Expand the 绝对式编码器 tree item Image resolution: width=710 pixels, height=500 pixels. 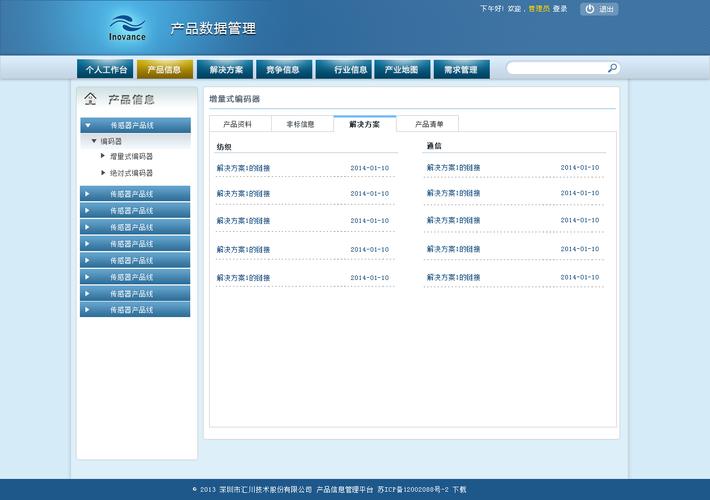coord(102,172)
